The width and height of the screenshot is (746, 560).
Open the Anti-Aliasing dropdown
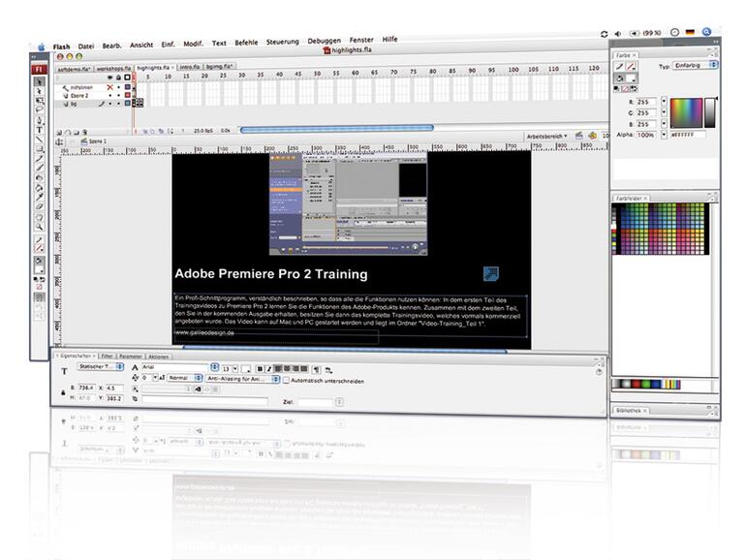242,379
